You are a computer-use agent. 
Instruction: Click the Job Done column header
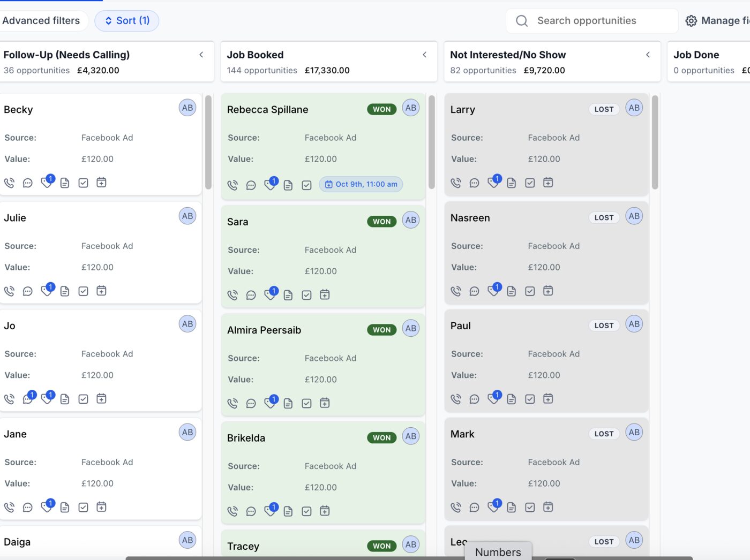tap(709, 62)
